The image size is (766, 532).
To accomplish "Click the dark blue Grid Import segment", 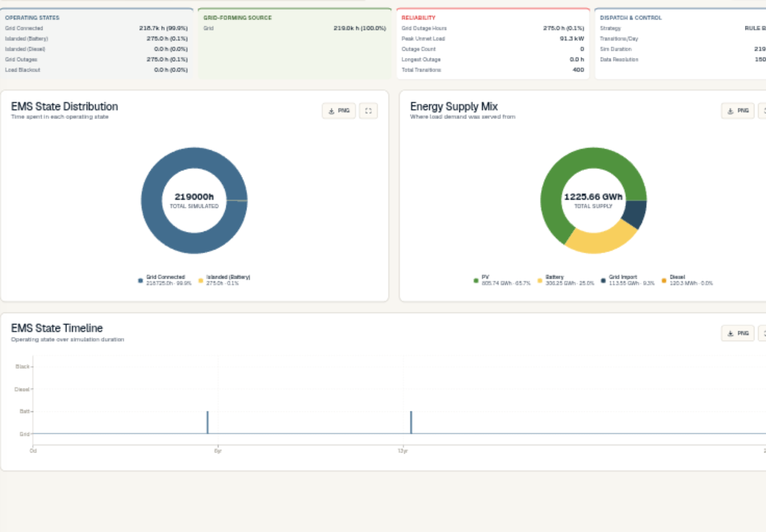I will 636,213.
